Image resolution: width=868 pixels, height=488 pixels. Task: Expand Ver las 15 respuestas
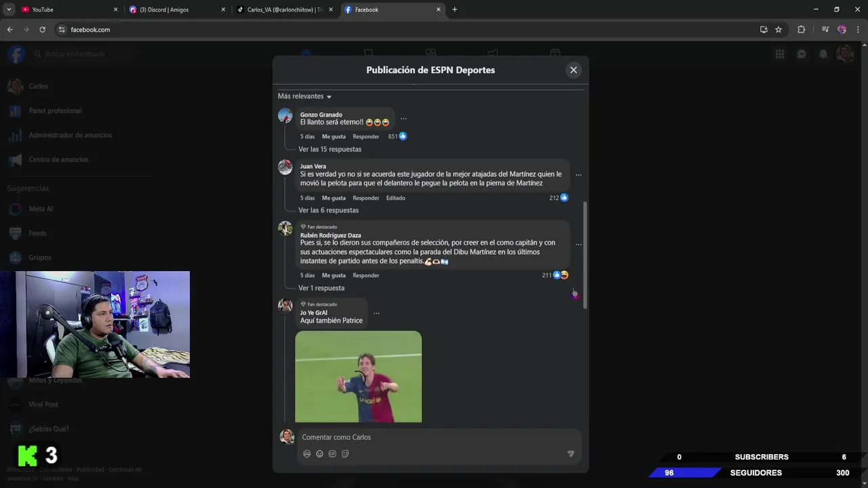[330, 149]
